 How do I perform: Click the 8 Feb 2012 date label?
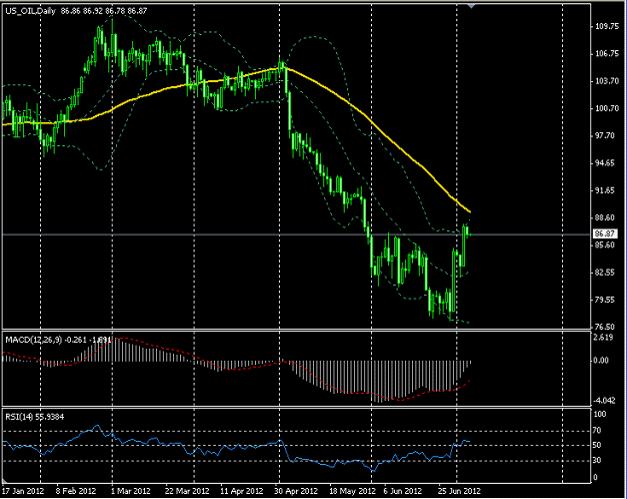point(76,491)
